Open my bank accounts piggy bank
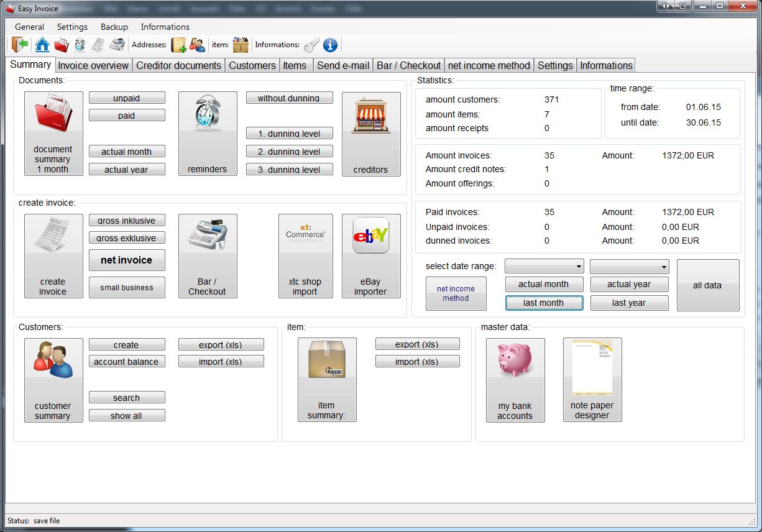The image size is (762, 532). coord(515,380)
